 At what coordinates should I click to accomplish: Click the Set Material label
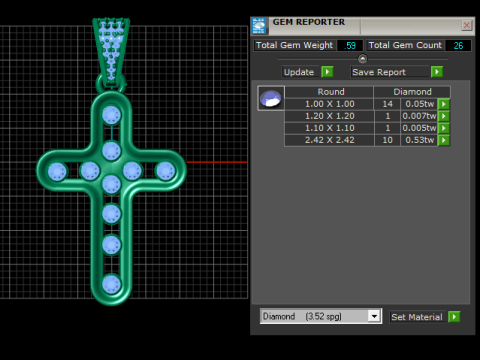pos(417,317)
